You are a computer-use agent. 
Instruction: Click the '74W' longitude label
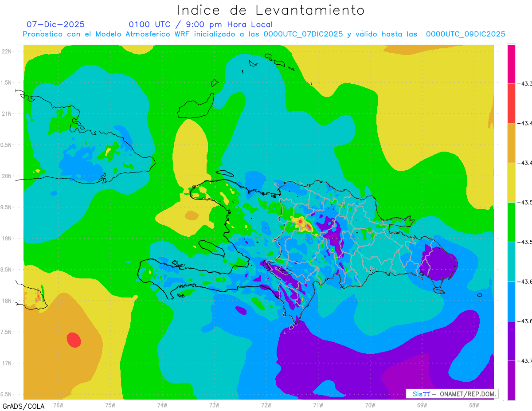(162, 405)
